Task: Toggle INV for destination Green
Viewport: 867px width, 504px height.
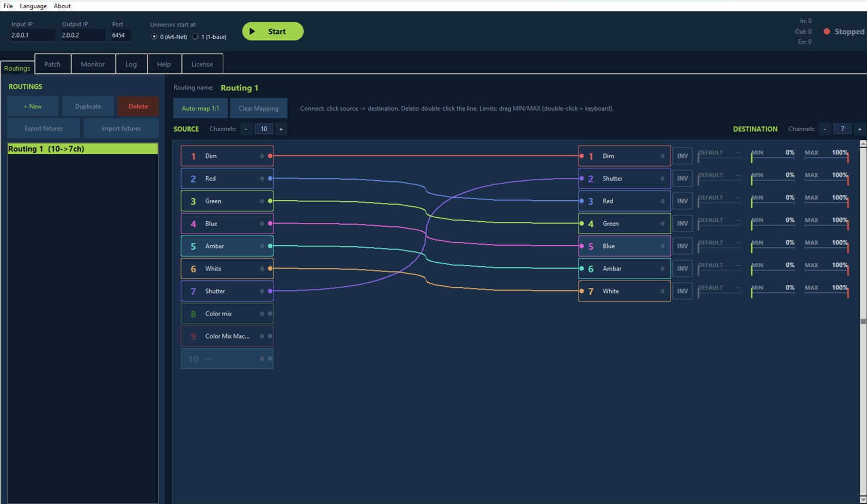Action: pos(683,223)
